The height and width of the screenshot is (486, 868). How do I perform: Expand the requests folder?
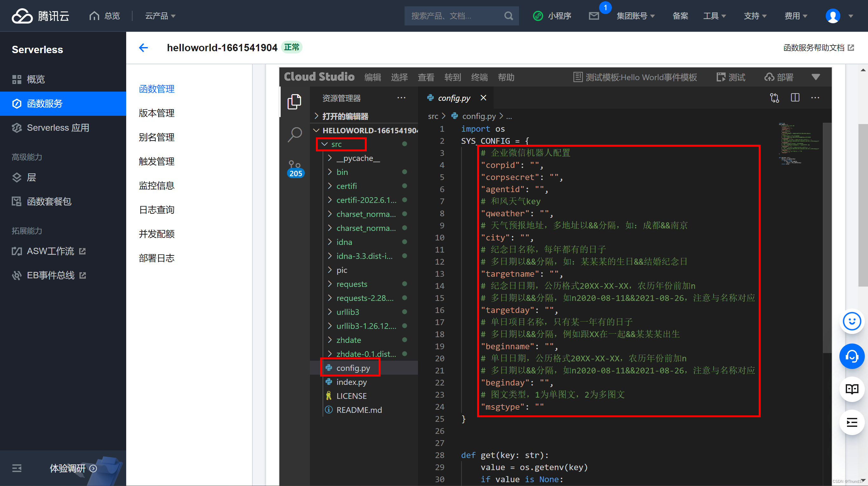(364, 284)
